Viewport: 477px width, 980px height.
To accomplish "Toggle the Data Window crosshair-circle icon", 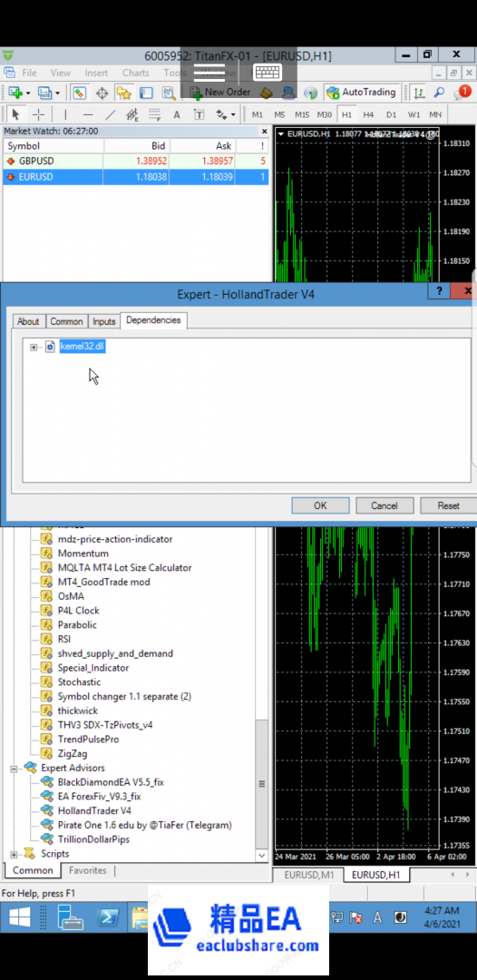I will coord(102,93).
